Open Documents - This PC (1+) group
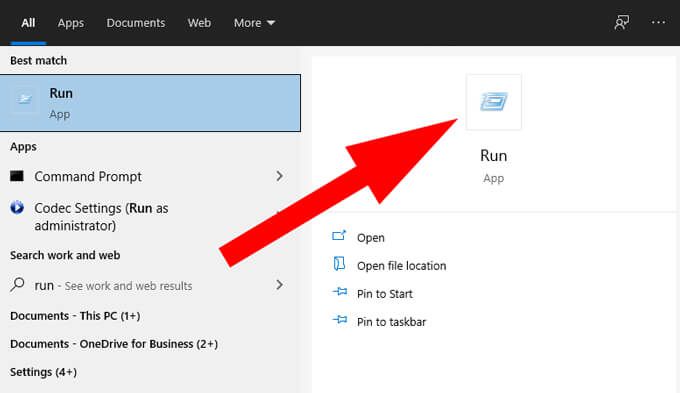Screen dimensions: 680x393 (x=75, y=316)
